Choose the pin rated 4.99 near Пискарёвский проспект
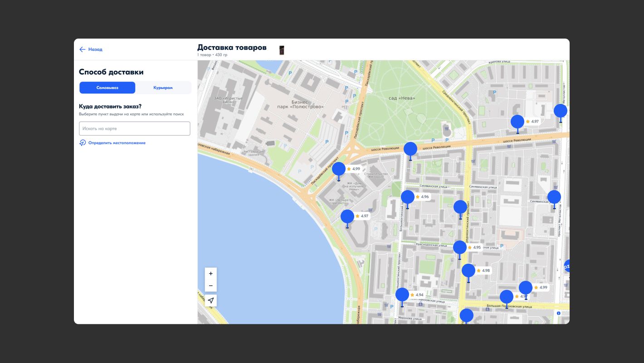 click(339, 169)
